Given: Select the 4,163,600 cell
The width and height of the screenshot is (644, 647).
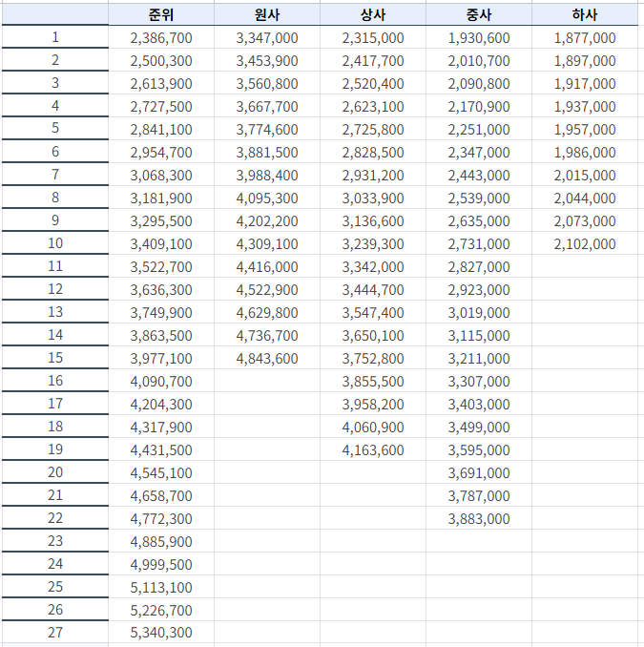Looking at the screenshot, I should point(373,450).
